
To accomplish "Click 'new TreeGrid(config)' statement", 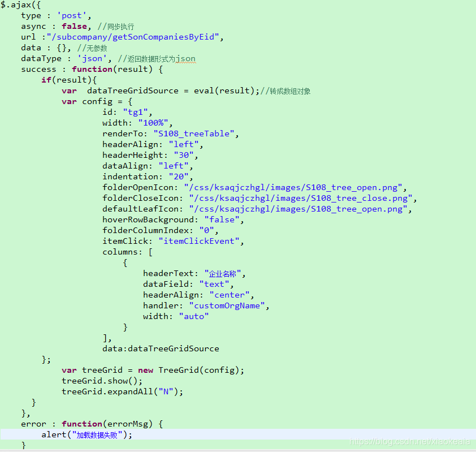I will click(x=191, y=371).
